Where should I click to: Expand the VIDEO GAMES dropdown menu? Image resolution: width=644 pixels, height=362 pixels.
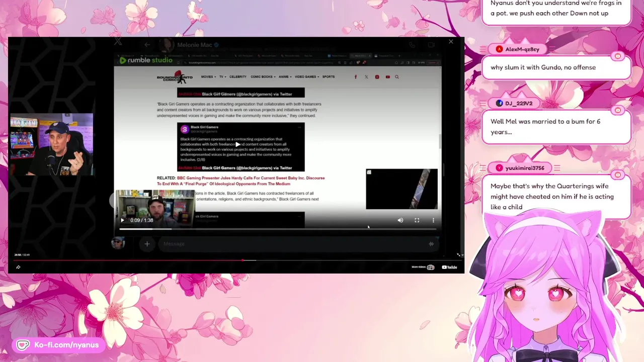[x=307, y=77]
